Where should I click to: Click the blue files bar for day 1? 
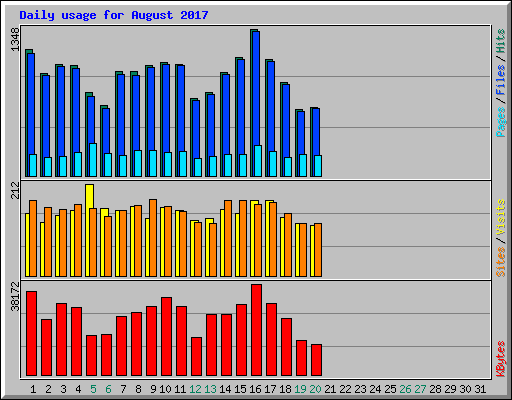(x=31, y=104)
